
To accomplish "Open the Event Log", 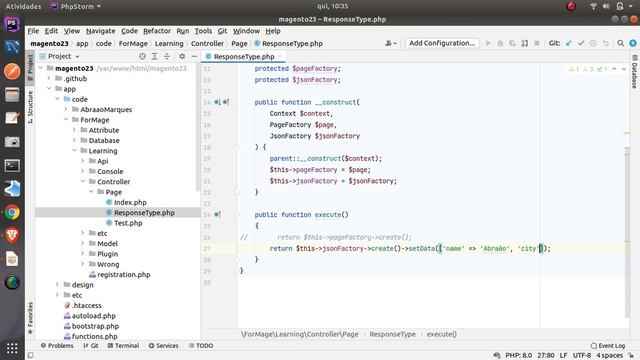I will 608,345.
